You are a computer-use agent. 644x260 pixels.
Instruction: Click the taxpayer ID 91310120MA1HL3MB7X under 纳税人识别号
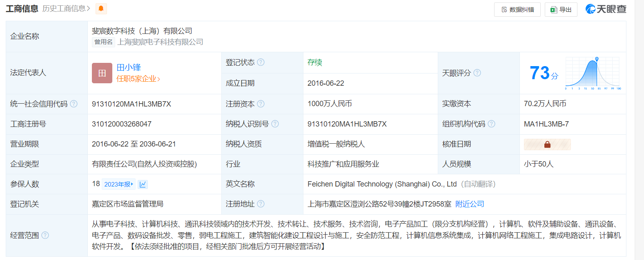tap(347, 124)
